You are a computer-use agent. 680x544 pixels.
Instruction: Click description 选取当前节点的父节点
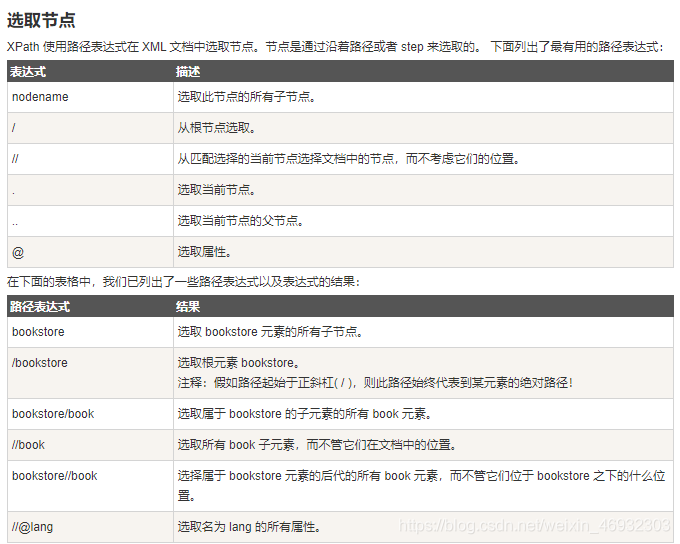pos(240,221)
